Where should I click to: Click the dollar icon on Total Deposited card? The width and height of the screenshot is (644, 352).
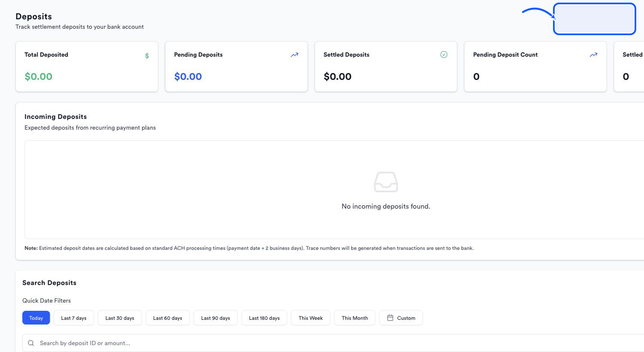(x=147, y=56)
